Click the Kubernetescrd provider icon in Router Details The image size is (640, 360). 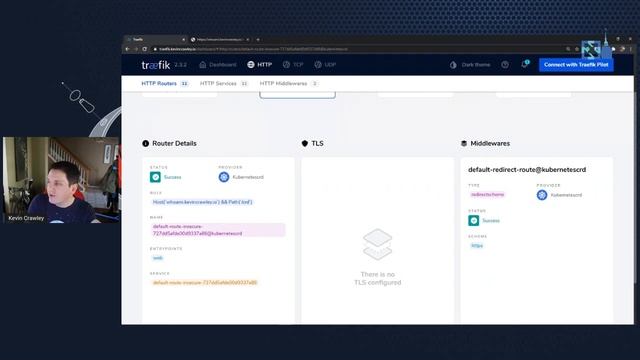click(224, 177)
